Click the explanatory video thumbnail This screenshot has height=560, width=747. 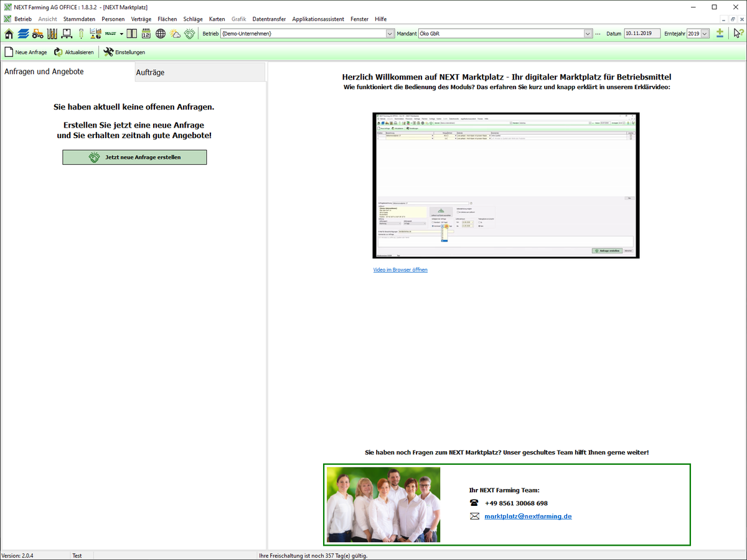pyautogui.click(x=506, y=185)
